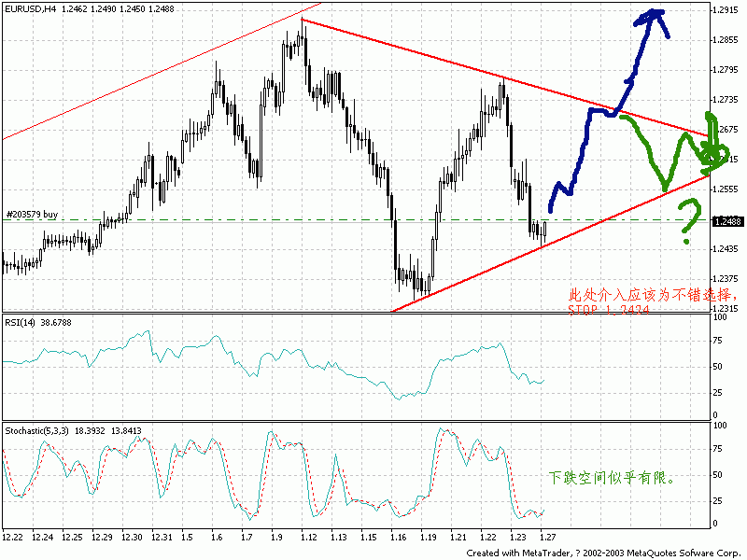This screenshot has width=747, height=560.
Task: Click the 1.27 date label
Action: [x=548, y=538]
